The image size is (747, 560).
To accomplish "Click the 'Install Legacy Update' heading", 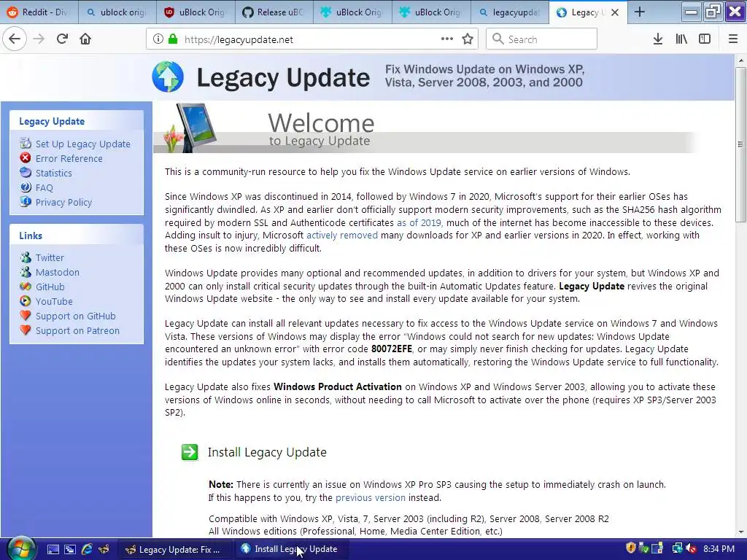I will (267, 452).
